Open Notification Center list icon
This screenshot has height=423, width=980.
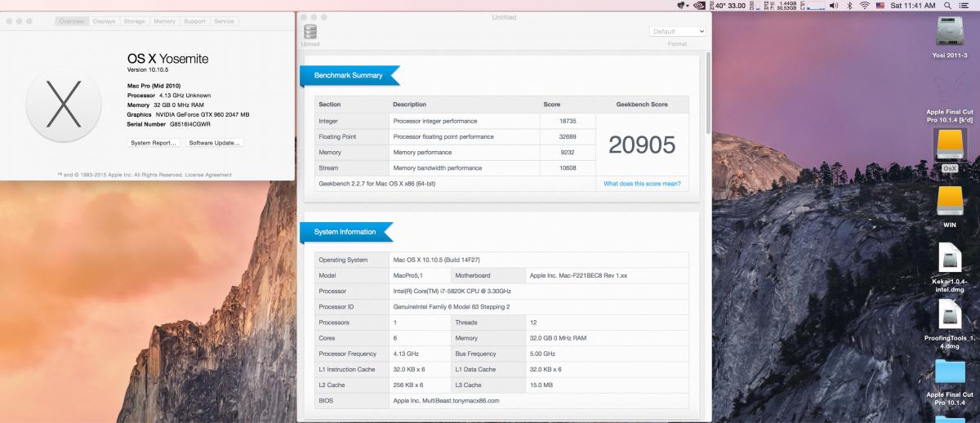click(x=966, y=6)
